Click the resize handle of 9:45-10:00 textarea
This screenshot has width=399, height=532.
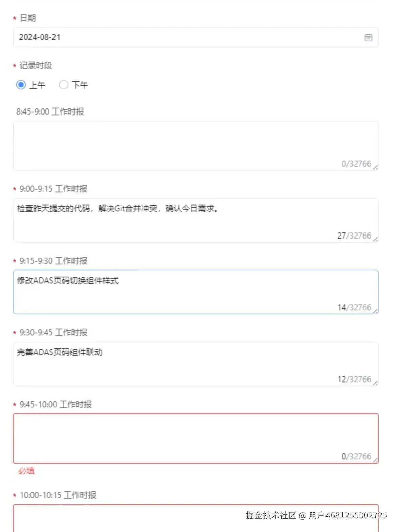pyautogui.click(x=376, y=460)
